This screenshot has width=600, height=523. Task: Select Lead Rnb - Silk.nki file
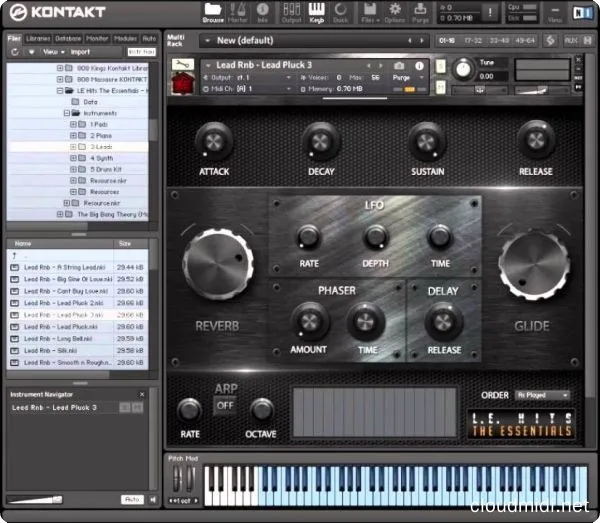pos(77,350)
